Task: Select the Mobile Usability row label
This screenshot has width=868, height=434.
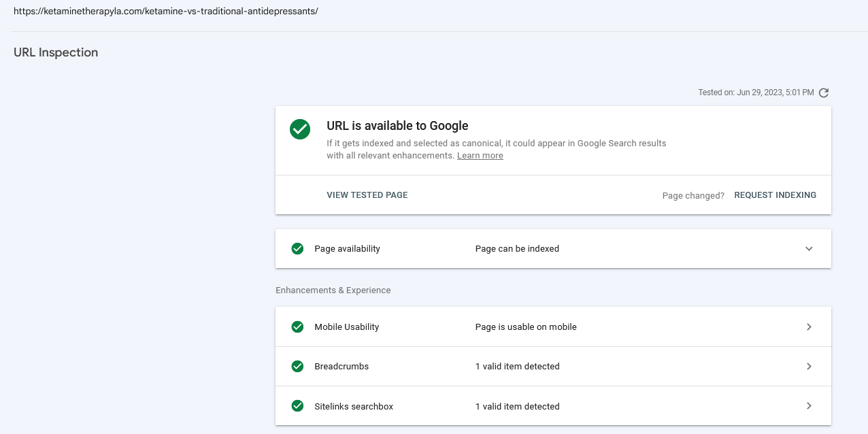Action: [347, 327]
